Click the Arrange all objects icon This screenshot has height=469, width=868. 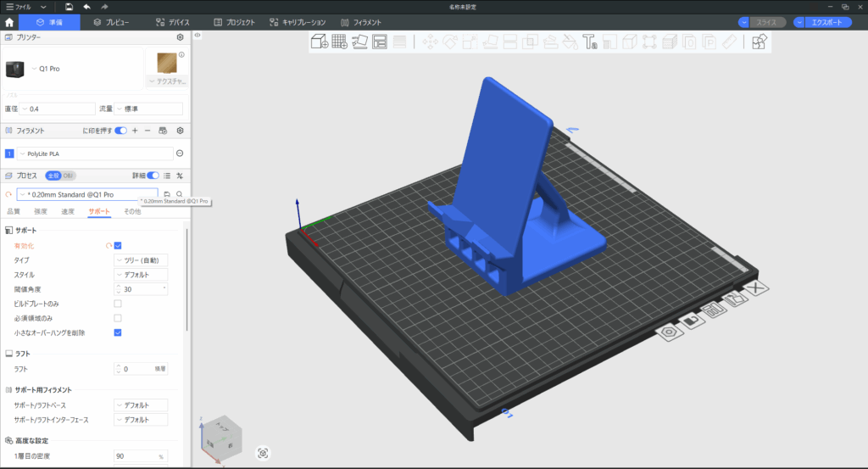(x=380, y=41)
